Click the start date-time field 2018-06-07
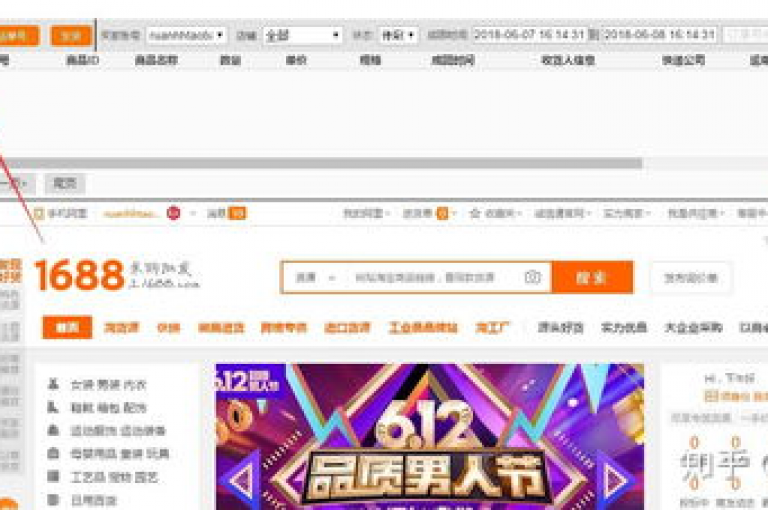The width and height of the screenshot is (768, 510). 529,35
